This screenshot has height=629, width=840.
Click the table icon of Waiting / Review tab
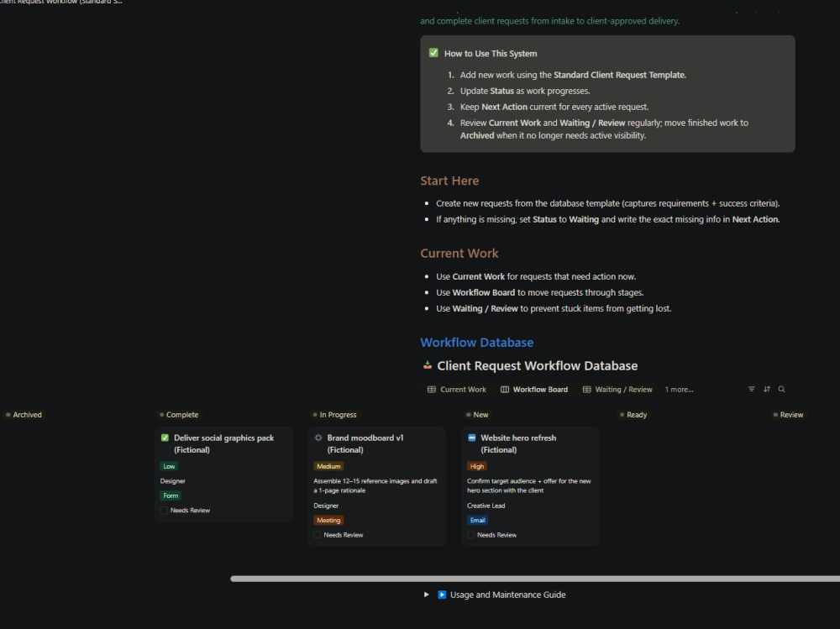click(x=586, y=390)
